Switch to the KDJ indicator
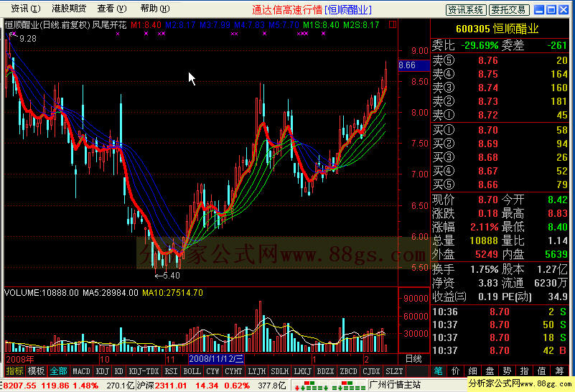575x392 pixels. (x=103, y=371)
